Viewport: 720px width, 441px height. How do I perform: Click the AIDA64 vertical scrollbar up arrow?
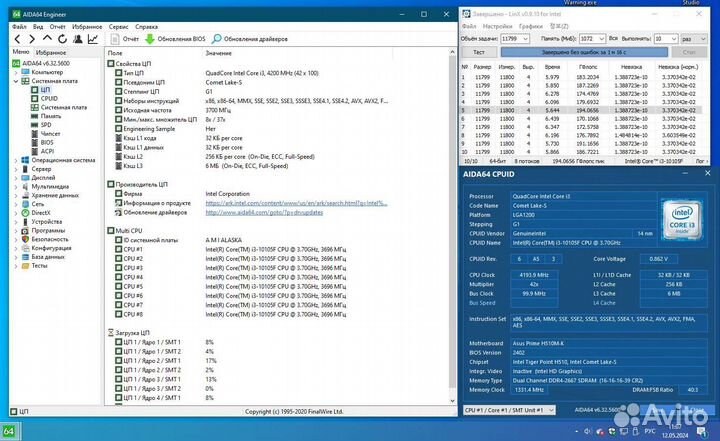click(453, 52)
